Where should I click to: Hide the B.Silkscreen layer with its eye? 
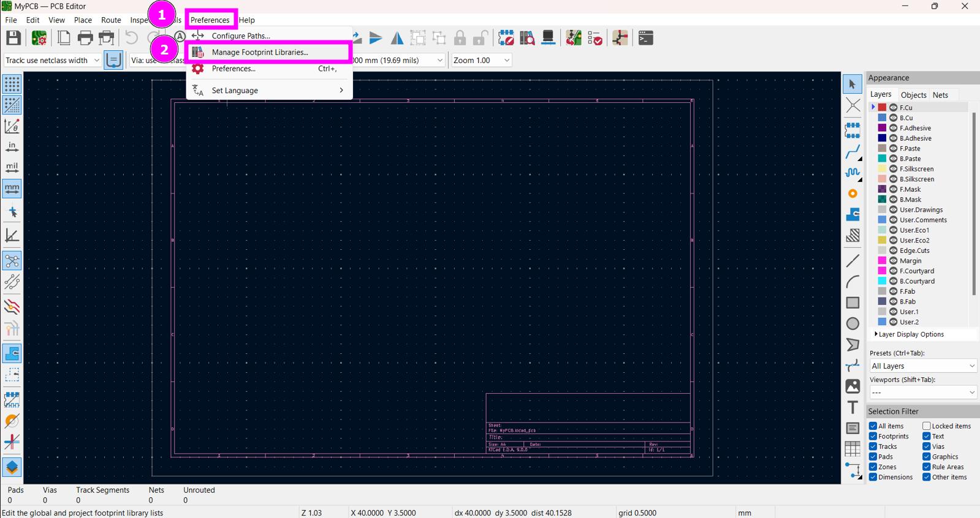[x=893, y=179]
